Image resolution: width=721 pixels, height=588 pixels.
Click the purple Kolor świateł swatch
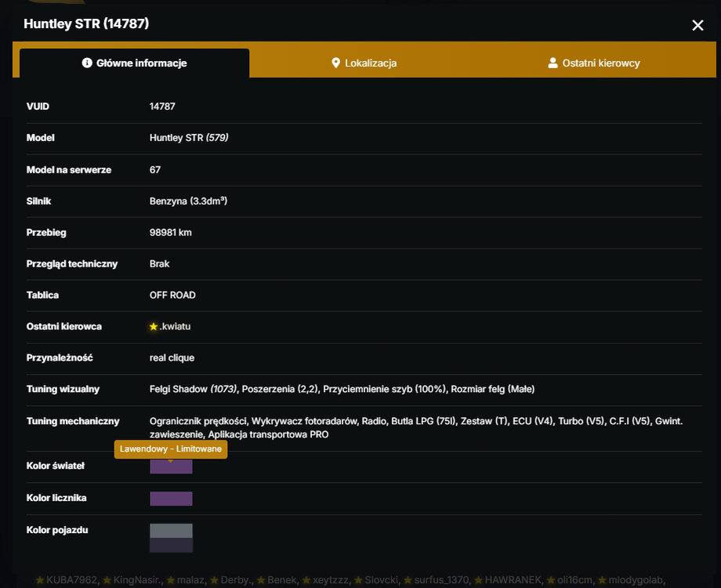171,466
